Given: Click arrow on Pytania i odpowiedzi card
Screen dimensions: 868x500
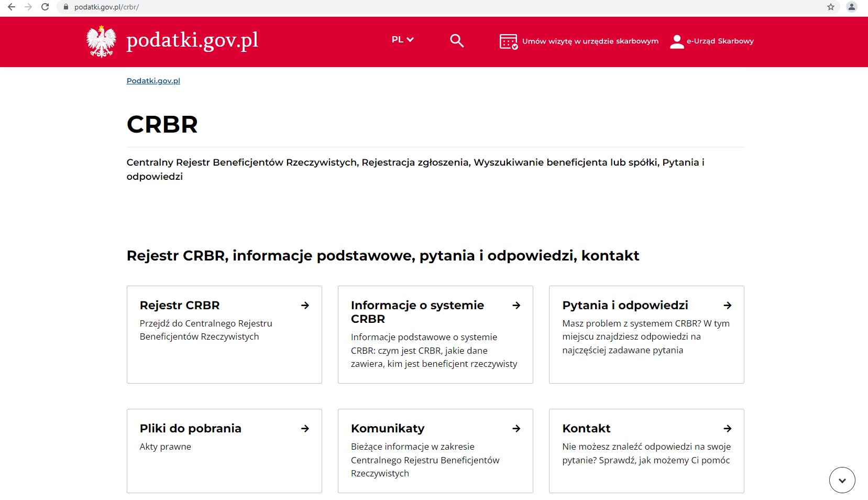Looking at the screenshot, I should click(727, 306).
